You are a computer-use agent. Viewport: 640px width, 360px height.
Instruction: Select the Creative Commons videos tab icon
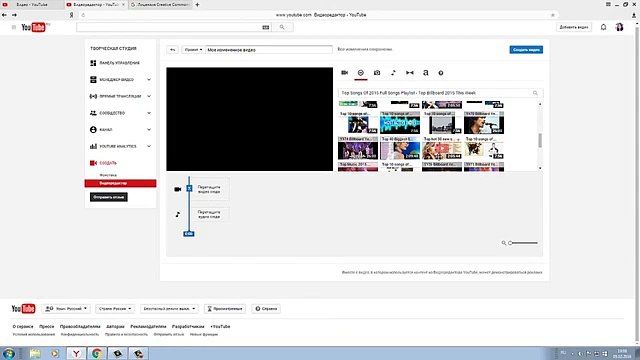coord(360,73)
